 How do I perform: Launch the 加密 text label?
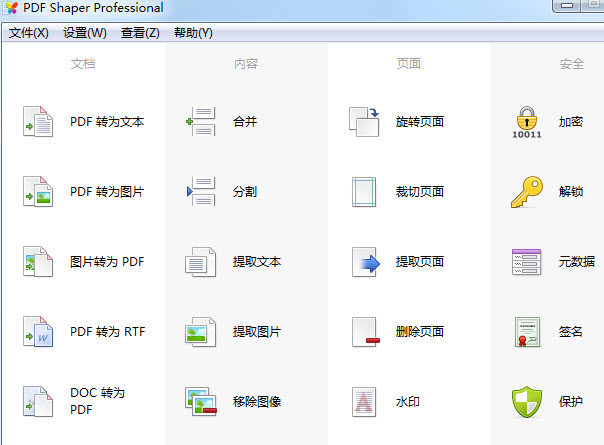[571, 122]
